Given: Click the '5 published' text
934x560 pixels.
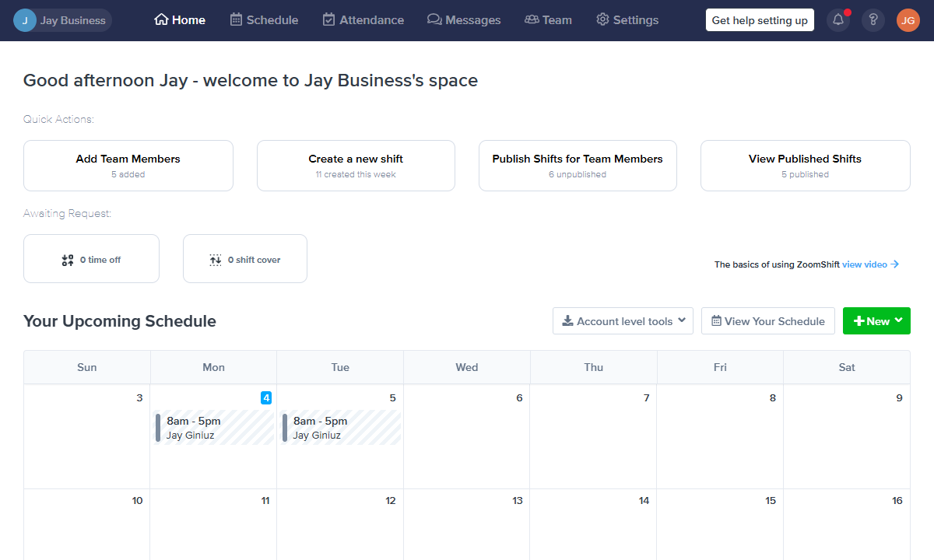Looking at the screenshot, I should pyautogui.click(x=806, y=174).
